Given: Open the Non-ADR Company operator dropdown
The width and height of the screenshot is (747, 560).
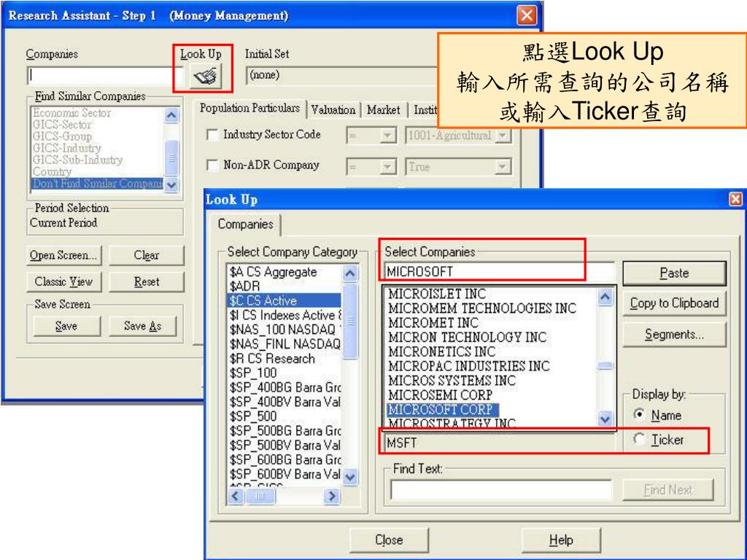Looking at the screenshot, I should [387, 167].
